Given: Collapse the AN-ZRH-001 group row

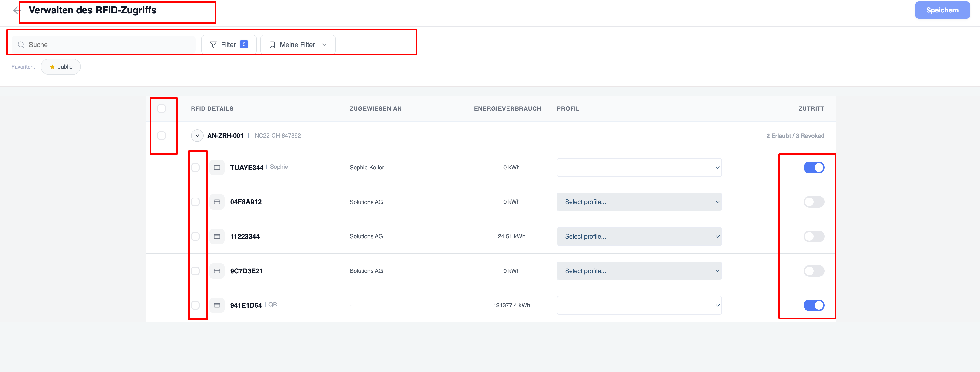Looking at the screenshot, I should pos(197,136).
